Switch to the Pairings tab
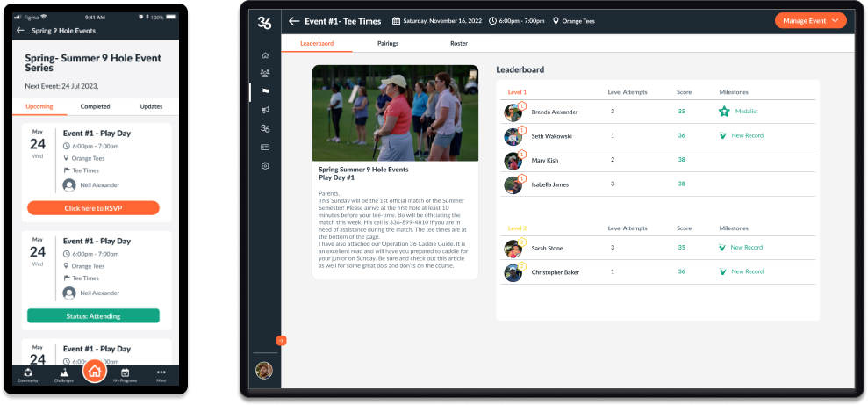The width and height of the screenshot is (868, 405). tap(388, 43)
